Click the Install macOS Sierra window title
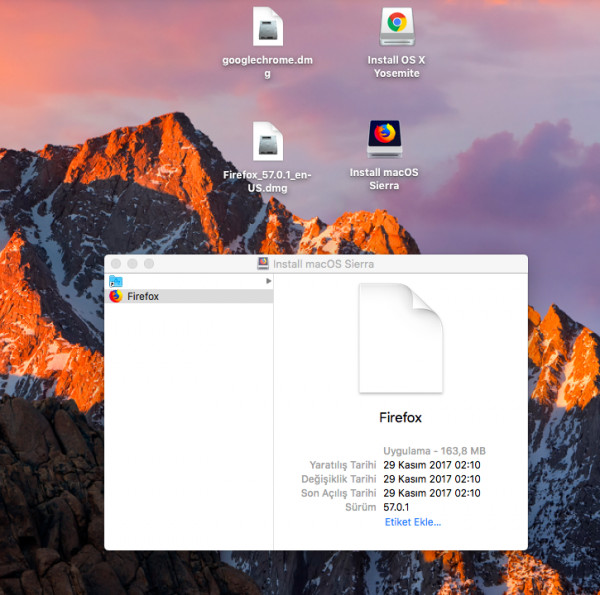The height and width of the screenshot is (595, 600). click(323, 264)
